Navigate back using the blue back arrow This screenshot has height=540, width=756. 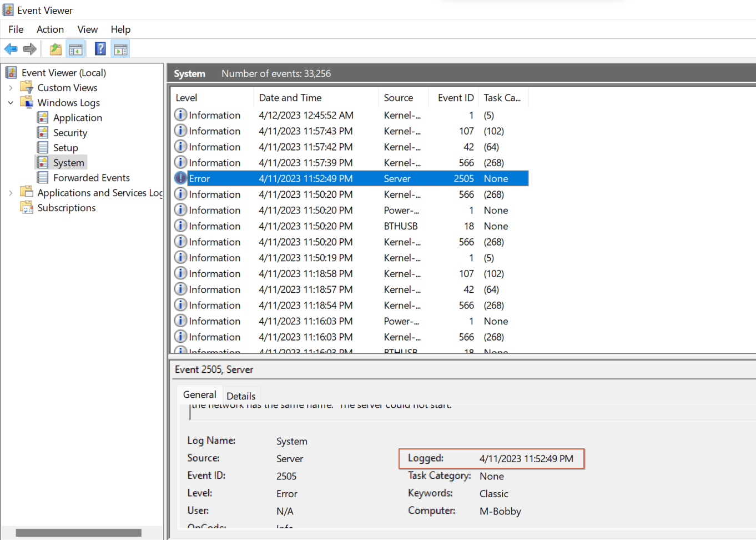pyautogui.click(x=11, y=49)
